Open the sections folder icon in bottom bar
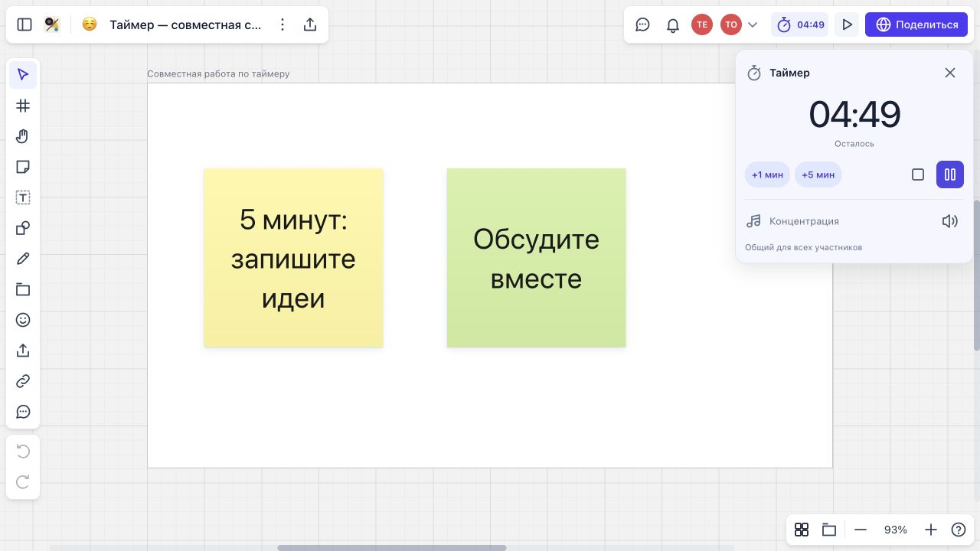 click(x=828, y=530)
